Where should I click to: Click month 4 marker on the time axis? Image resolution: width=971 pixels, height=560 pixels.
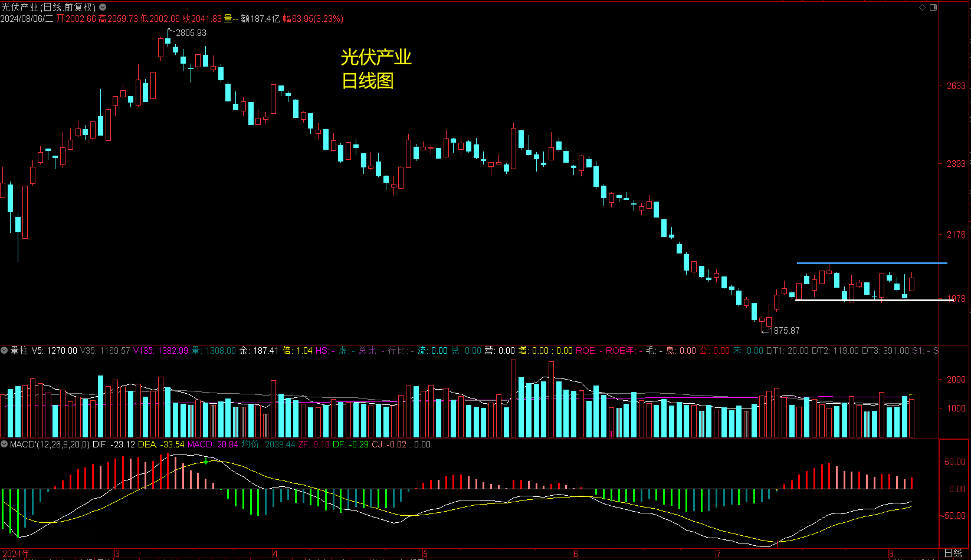coord(275,554)
